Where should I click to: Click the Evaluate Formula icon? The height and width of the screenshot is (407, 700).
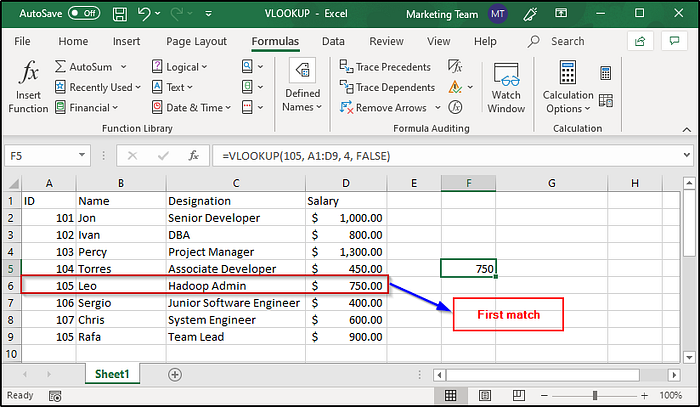pyautogui.click(x=455, y=107)
